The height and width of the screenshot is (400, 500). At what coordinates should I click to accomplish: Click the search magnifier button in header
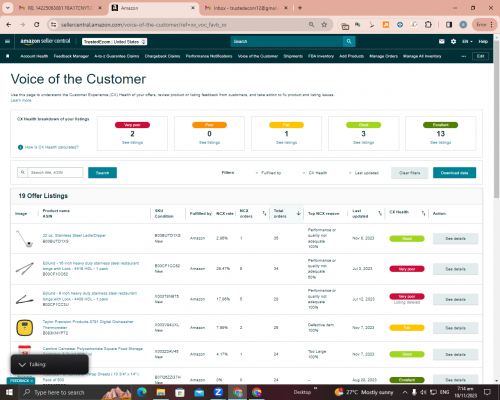tap(349, 41)
